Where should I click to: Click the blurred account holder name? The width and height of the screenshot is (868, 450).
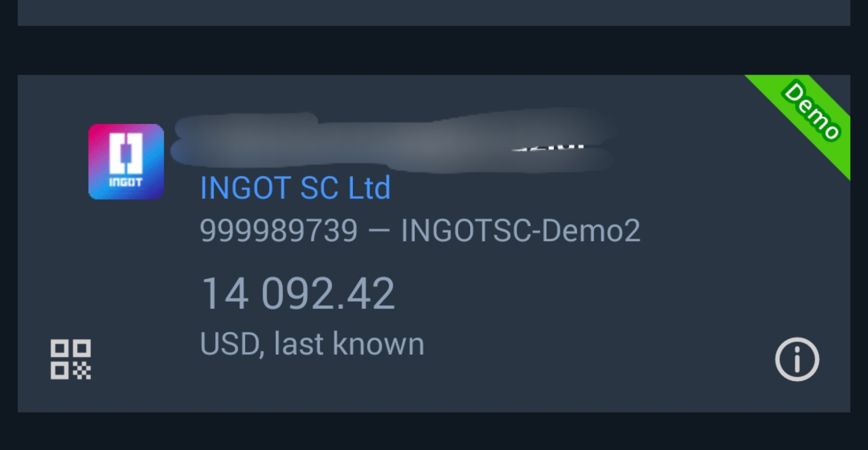point(394,142)
